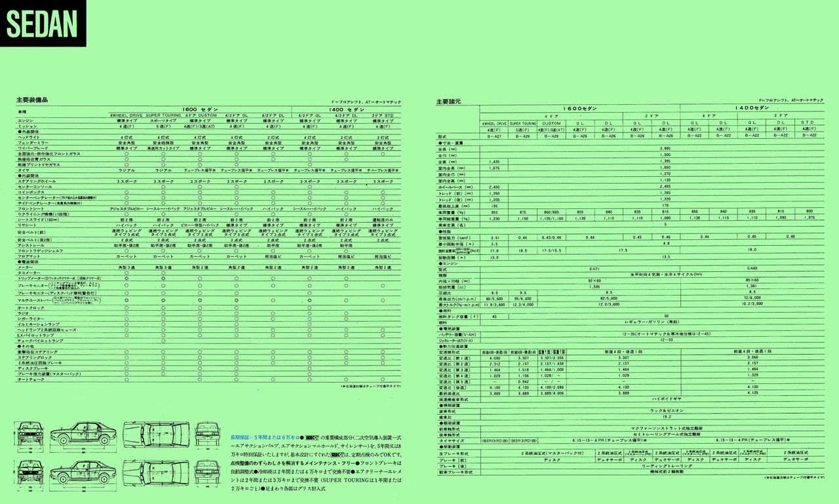839x504 pixels.
Task: Click the ディスクブレーキ row label
Action: pos(32,368)
